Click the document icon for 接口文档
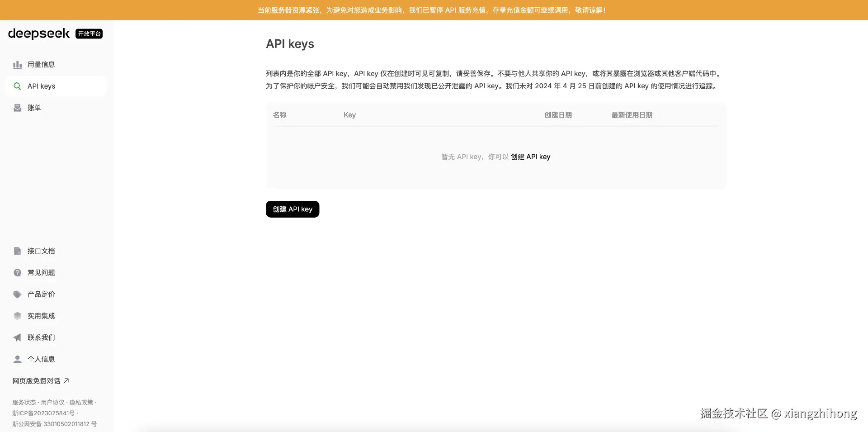This screenshot has height=432, width=868. (x=18, y=251)
